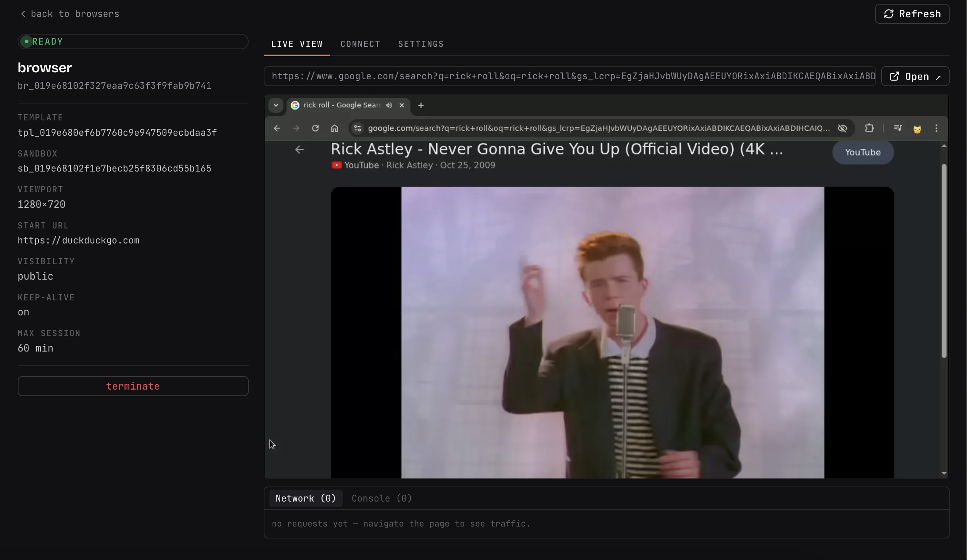Click the URL input field above live view
967x560 pixels.
(x=570, y=76)
